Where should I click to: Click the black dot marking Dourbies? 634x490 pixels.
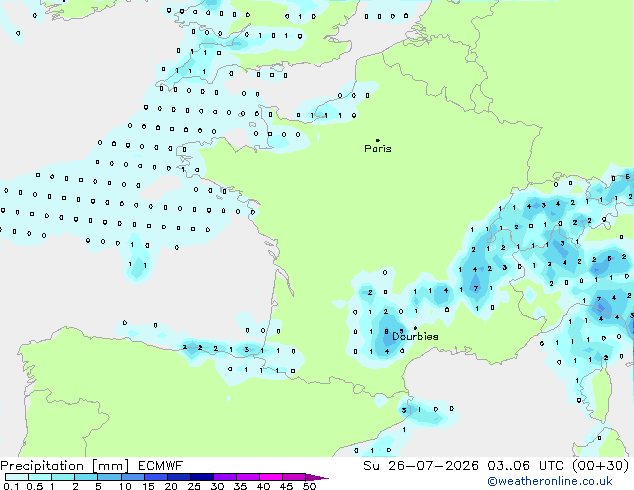point(415,328)
